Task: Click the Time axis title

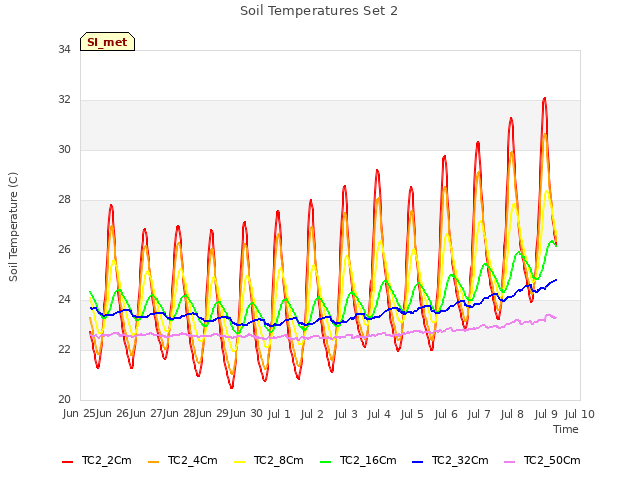Action: coord(566,429)
